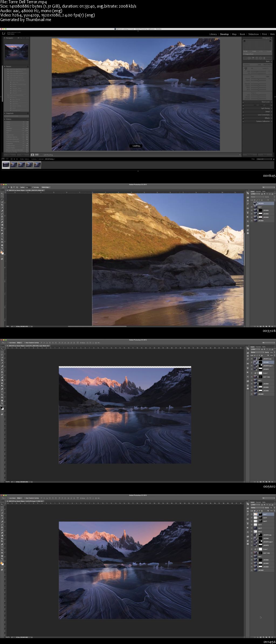Click horizontal scrollbar in the 00:37:28 frame
Image resolution: width=276 pixels, height=644 pixels.
[97, 326]
